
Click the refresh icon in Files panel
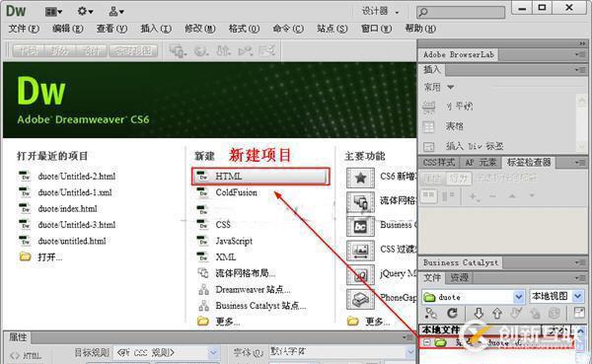click(452, 313)
